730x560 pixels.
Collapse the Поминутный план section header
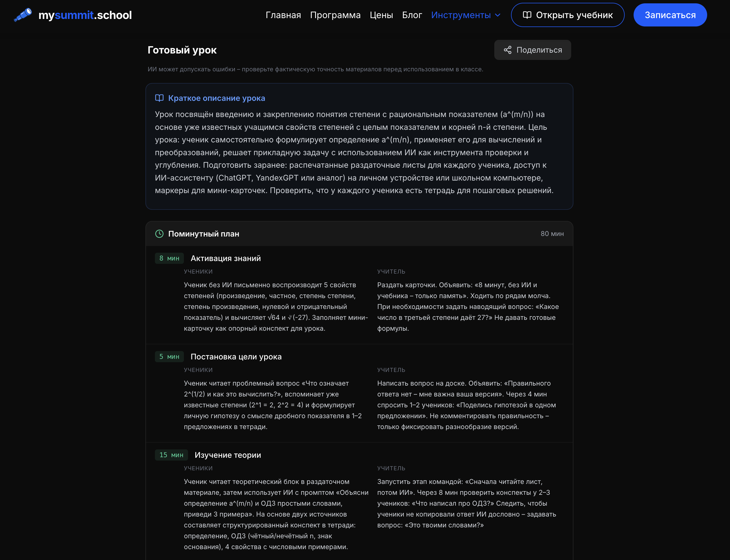coord(204,234)
